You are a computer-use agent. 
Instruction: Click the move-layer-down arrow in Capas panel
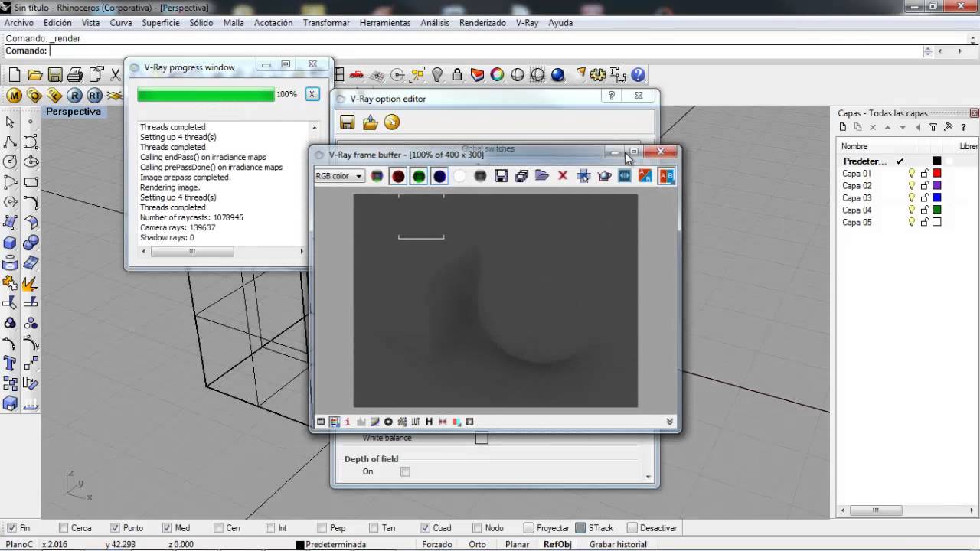click(903, 127)
